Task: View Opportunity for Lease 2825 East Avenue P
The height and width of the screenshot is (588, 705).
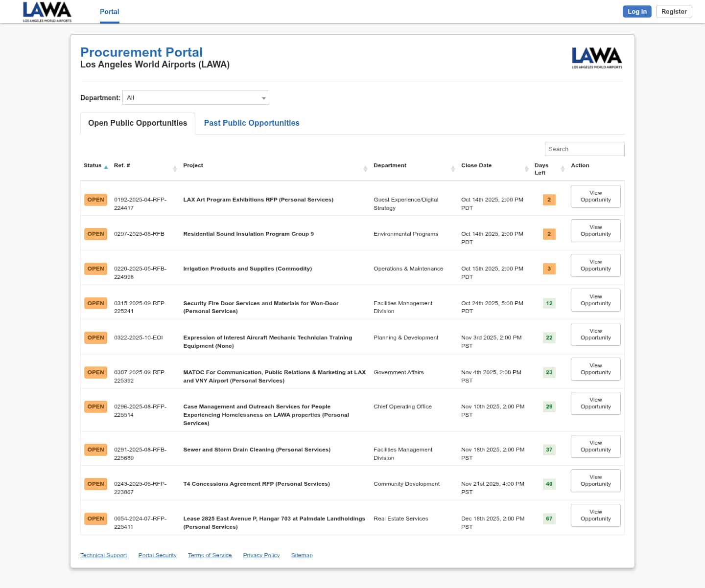Action: (596, 515)
